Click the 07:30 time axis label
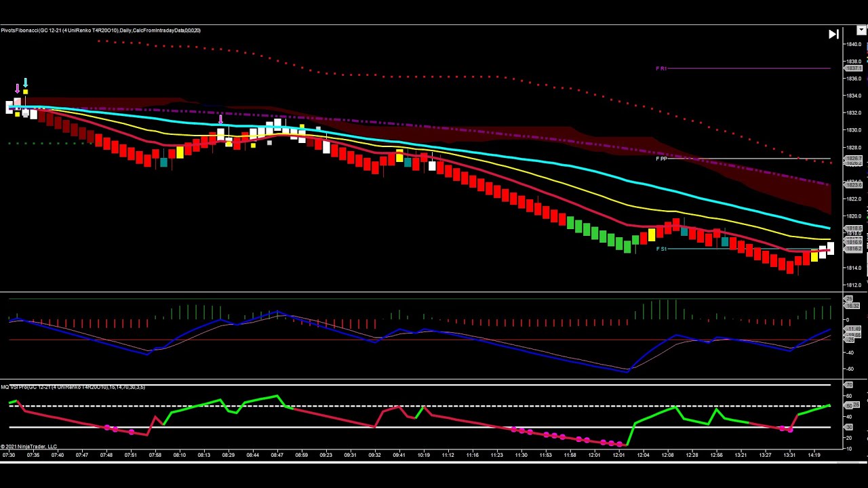This screenshot has width=868, height=488. pyautogui.click(x=9, y=455)
